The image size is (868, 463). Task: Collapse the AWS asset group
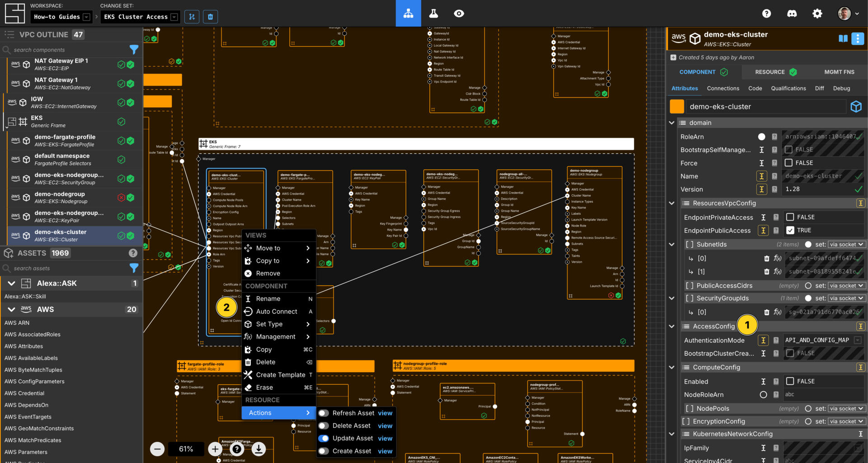(x=12, y=310)
